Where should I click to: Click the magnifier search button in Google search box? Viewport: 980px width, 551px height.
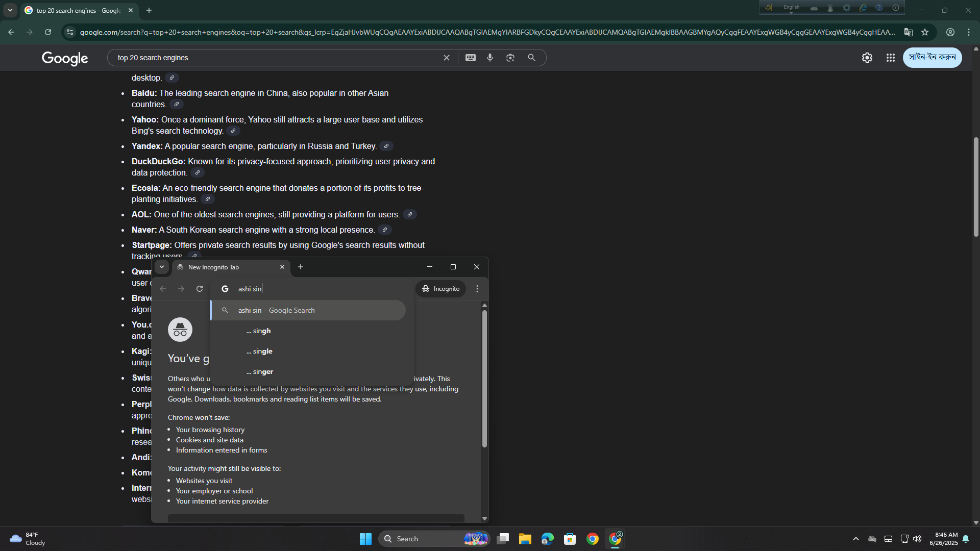(x=531, y=58)
